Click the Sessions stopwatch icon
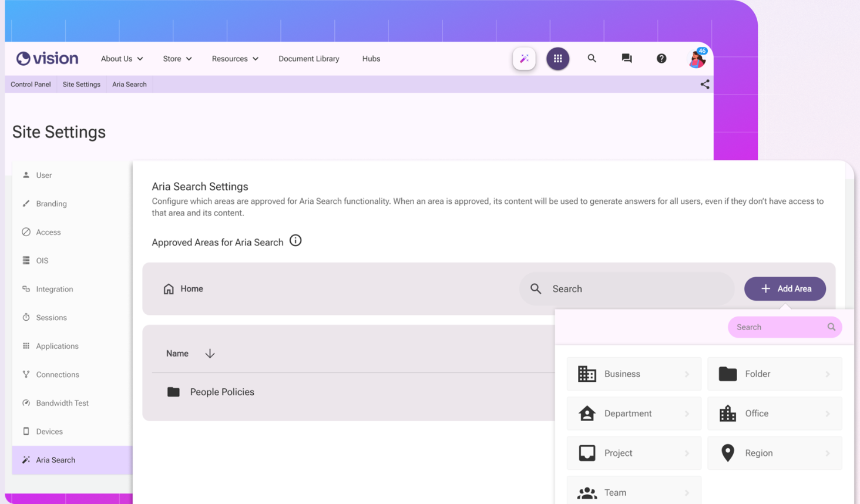860x504 pixels. pos(26,318)
